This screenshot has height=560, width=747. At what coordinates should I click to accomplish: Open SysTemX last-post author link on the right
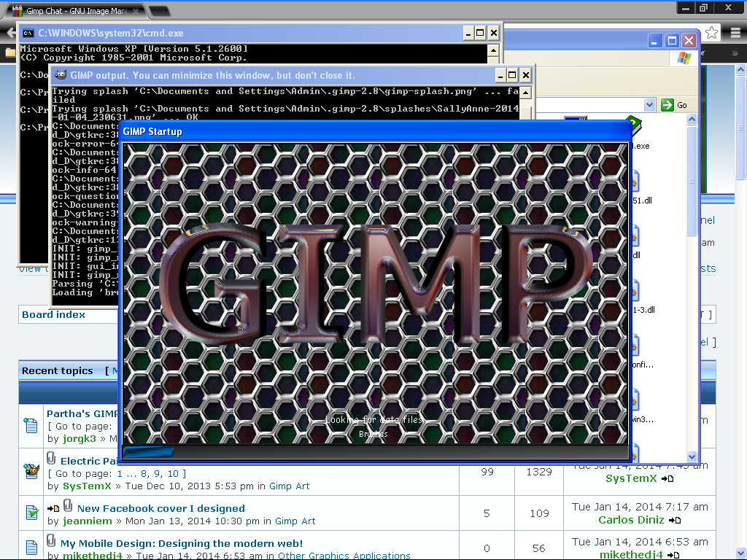[631, 478]
